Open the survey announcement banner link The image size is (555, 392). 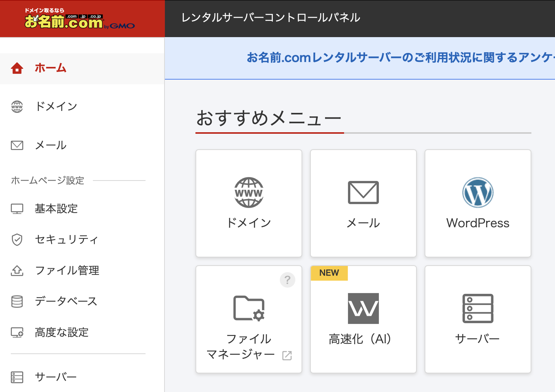(401, 58)
